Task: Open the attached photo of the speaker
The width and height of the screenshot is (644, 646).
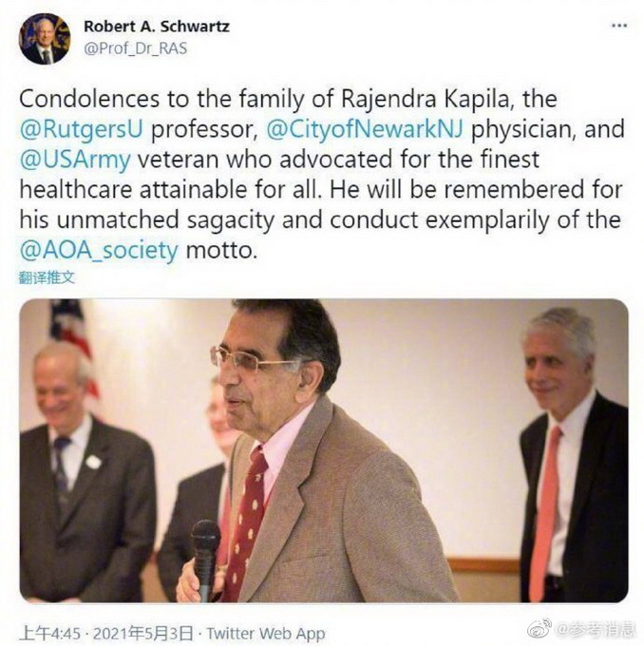Action: point(324,450)
